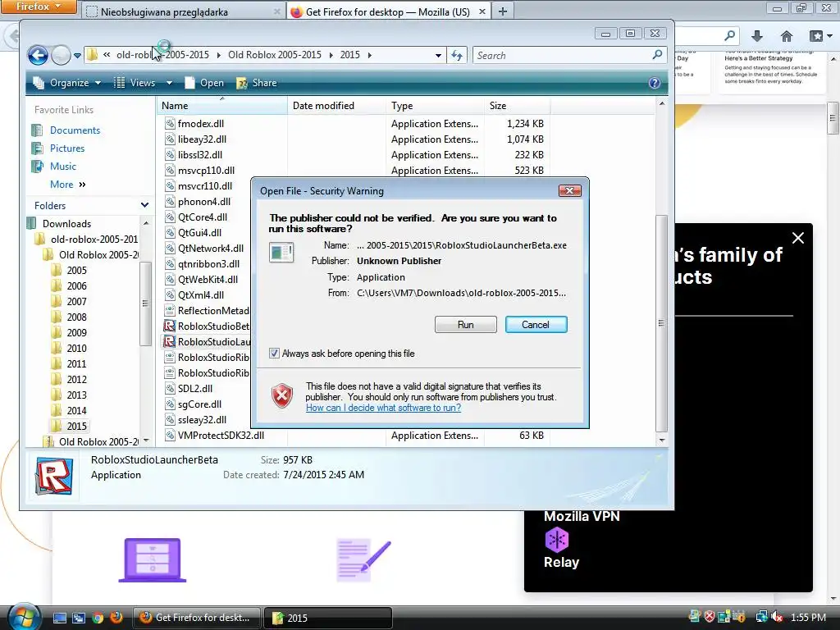This screenshot has width=840, height=630.
Task: Click Show Desktop in the quick launch
Action: coord(60,618)
